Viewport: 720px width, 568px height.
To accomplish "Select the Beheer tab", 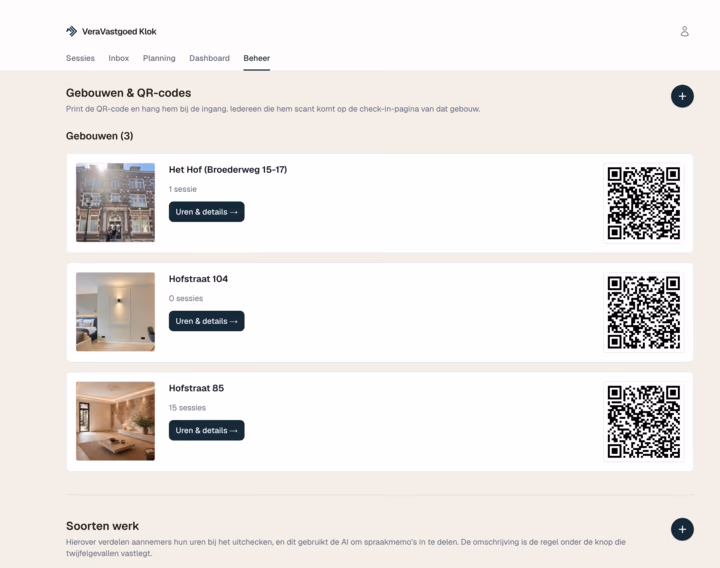I will (257, 58).
